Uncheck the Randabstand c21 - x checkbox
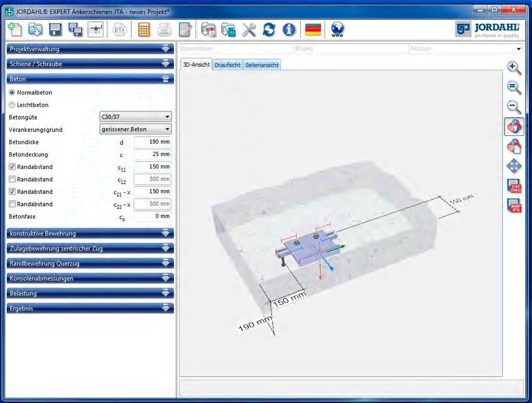The height and width of the screenshot is (403, 532). coord(12,191)
